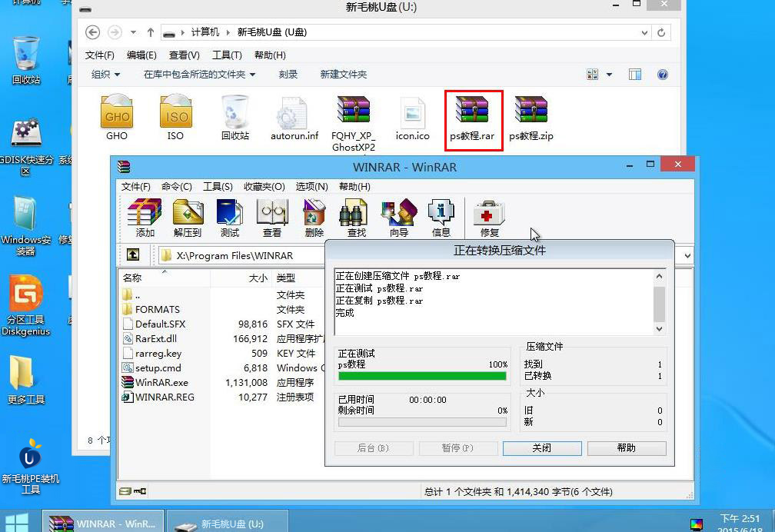
Task: Click the log scrollbar down arrow in dialog
Action: [660, 329]
